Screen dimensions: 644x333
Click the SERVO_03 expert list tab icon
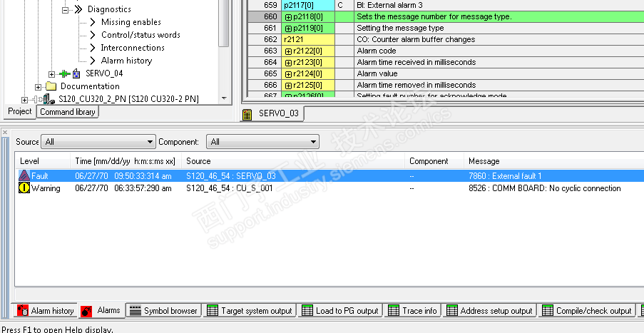(x=247, y=114)
